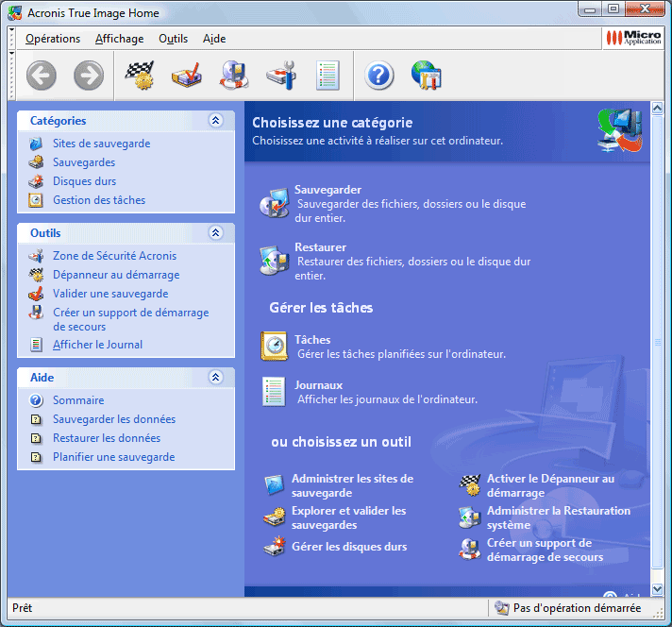
Task: Open Afficher le Journal link
Action: tap(98, 345)
